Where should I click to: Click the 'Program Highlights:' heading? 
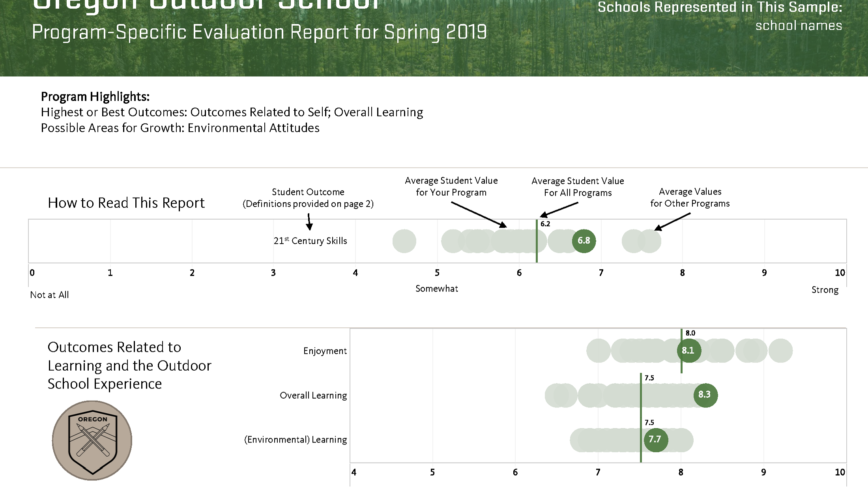coord(95,97)
